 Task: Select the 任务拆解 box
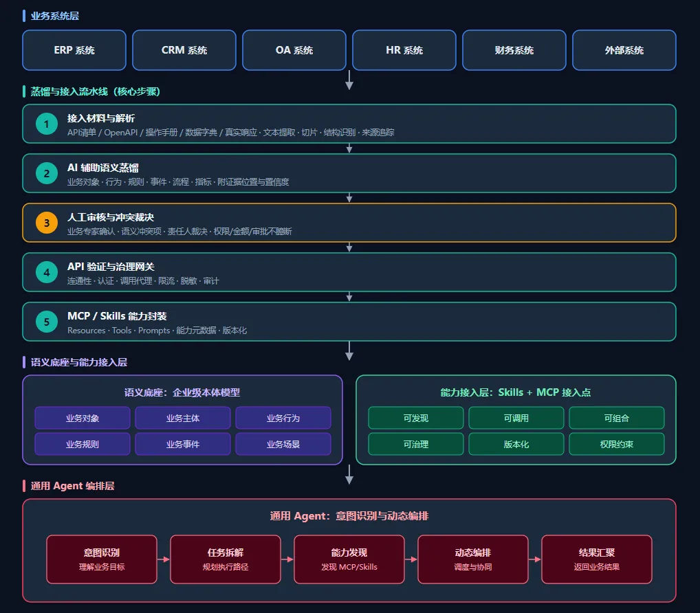(x=226, y=559)
